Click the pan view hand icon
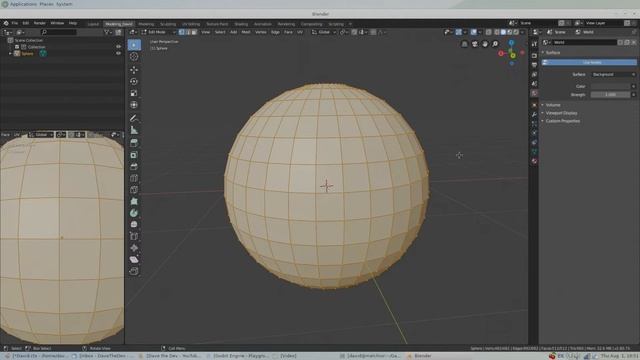 pos(485,44)
